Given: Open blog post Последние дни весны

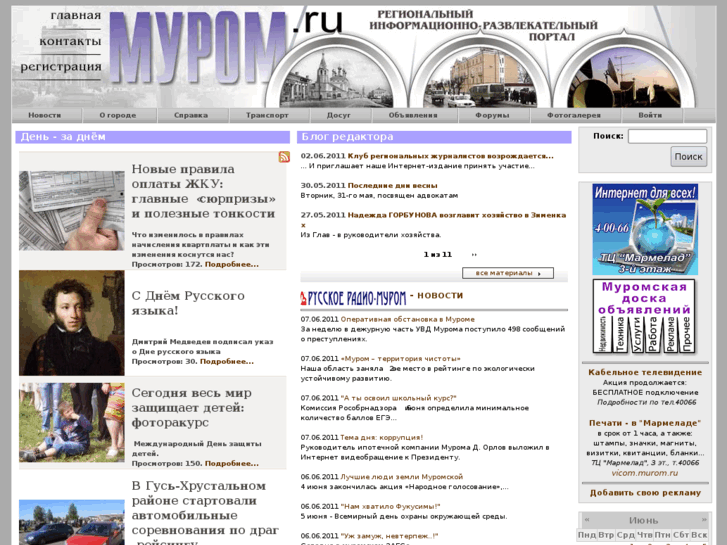Looking at the screenshot, I should tap(392, 186).
